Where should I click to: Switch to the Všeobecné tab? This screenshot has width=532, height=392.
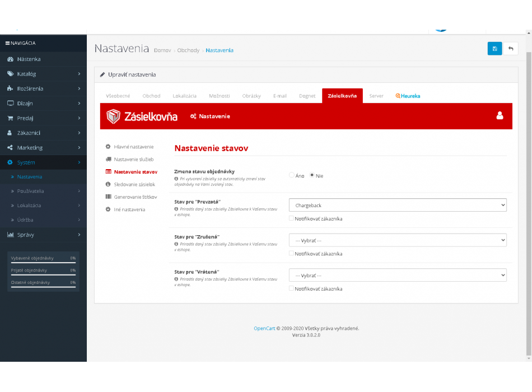tap(118, 96)
